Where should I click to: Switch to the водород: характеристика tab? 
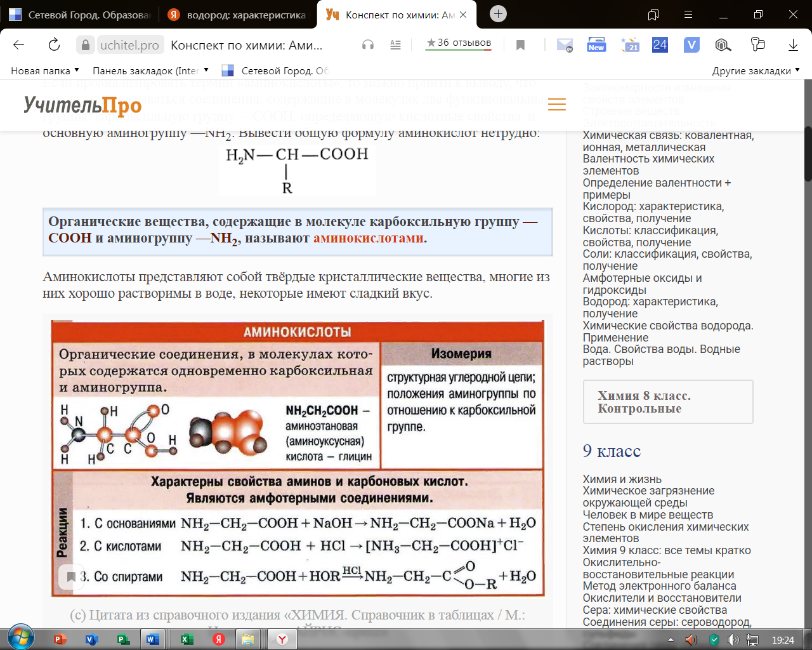coord(238,15)
